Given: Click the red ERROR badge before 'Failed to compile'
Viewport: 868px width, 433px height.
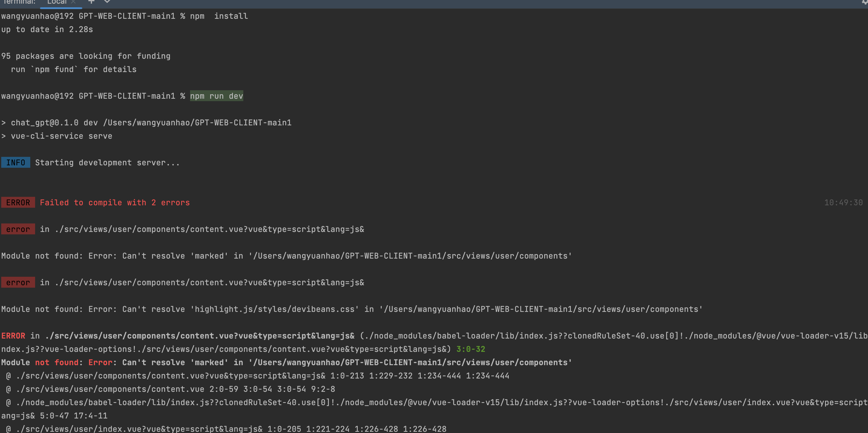Looking at the screenshot, I should 18,203.
